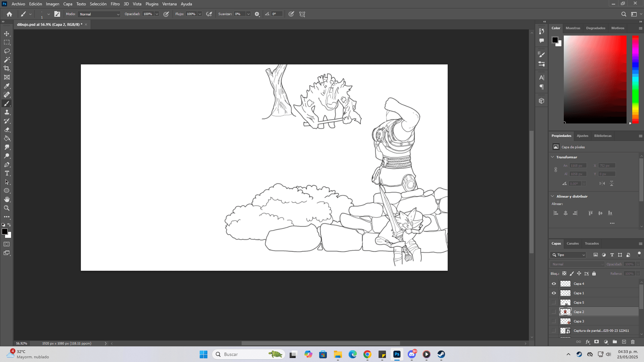
Task: Show more alignment options ellipsis
Action: 612,223
